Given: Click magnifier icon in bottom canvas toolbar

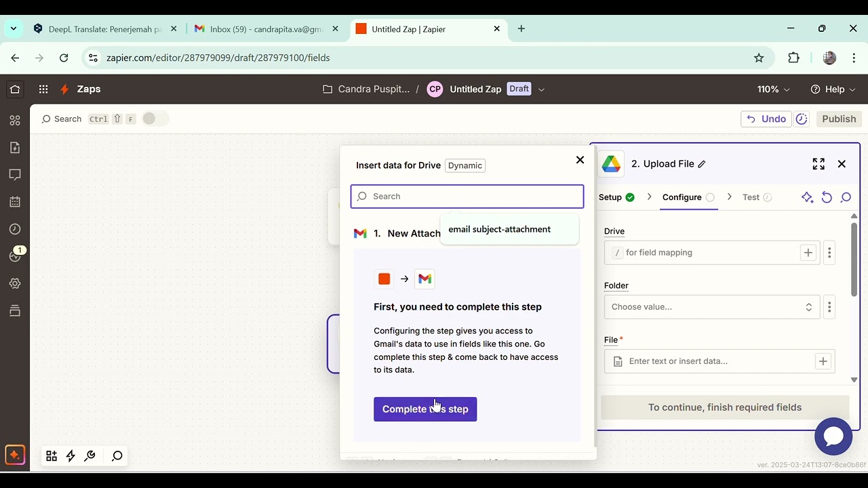Looking at the screenshot, I should 117,456.
